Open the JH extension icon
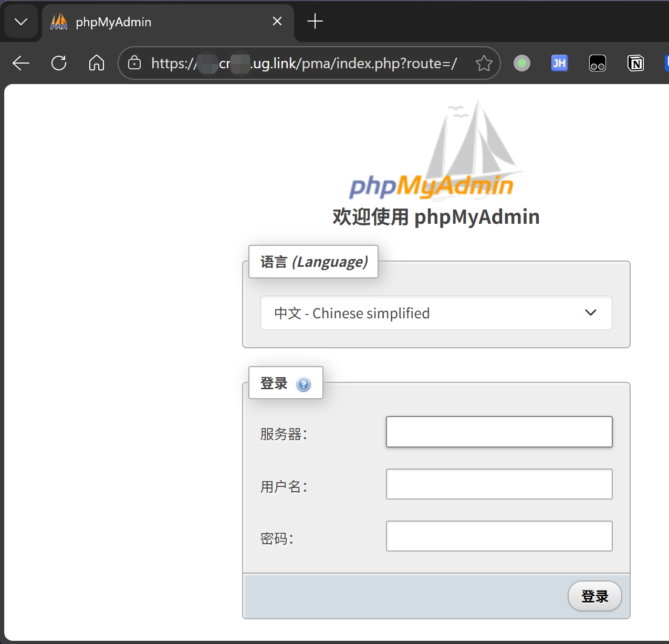 [559, 64]
